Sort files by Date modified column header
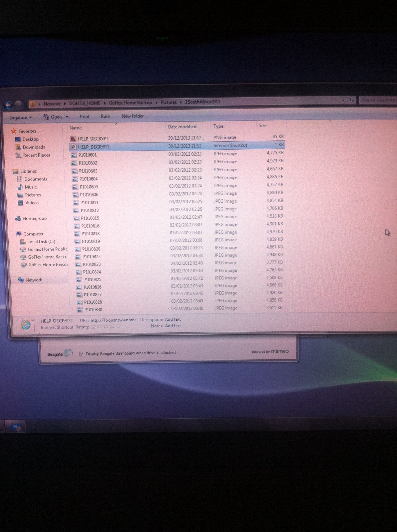397x532 pixels. tap(182, 126)
